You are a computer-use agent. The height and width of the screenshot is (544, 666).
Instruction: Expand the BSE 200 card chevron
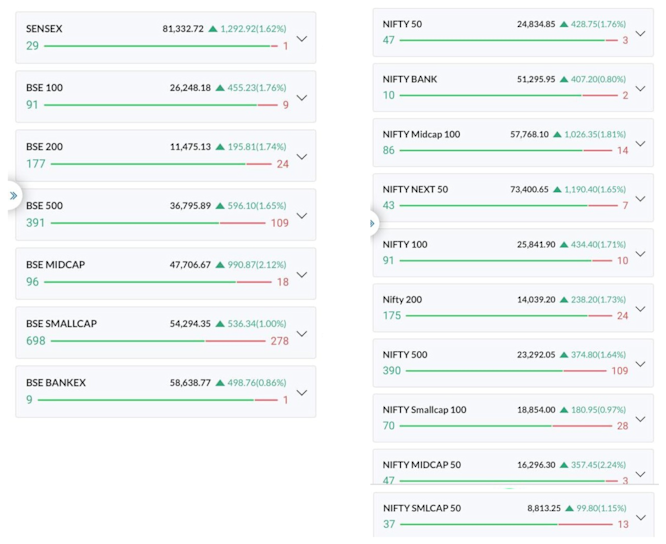pos(302,157)
